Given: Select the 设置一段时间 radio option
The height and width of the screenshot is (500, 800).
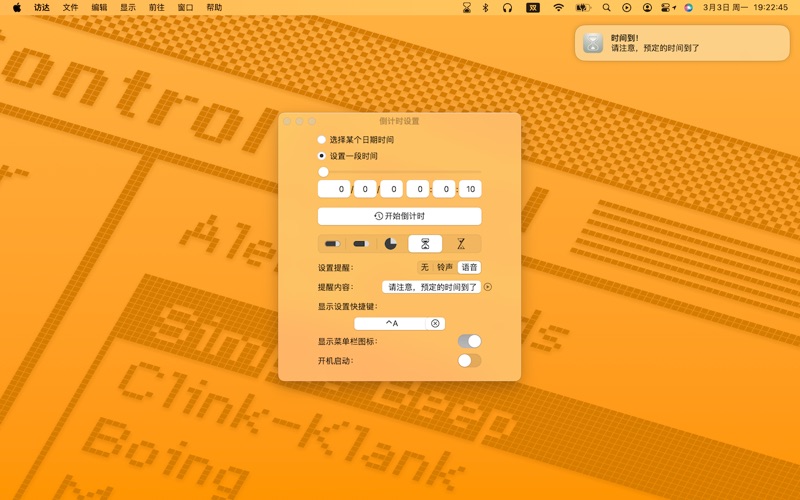Looking at the screenshot, I should tap(322, 156).
